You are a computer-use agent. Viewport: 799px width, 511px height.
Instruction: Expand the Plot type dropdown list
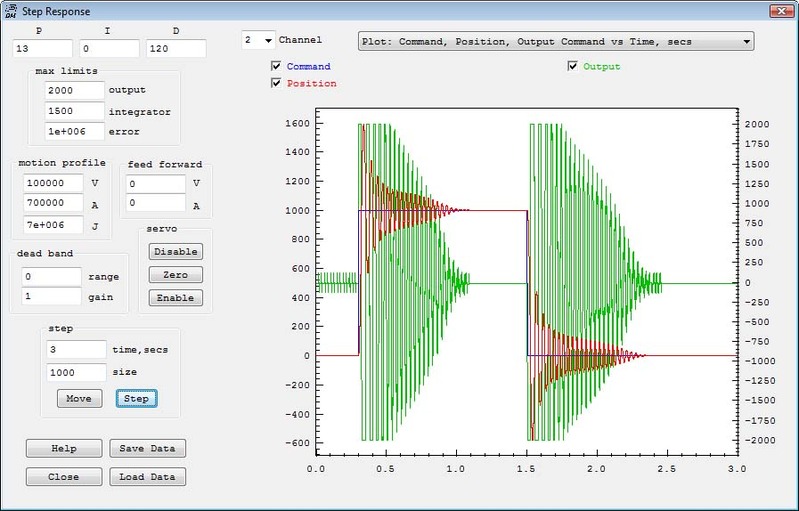tap(746, 42)
